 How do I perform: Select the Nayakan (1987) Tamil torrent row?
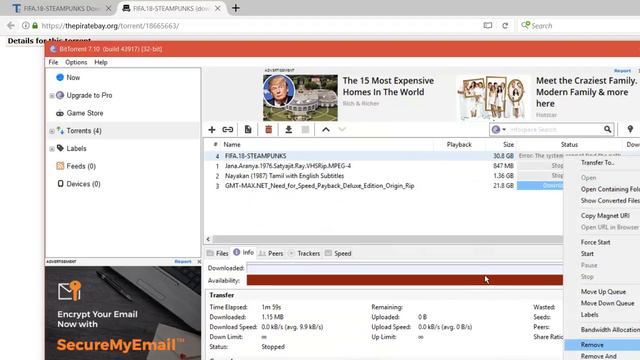(384, 176)
